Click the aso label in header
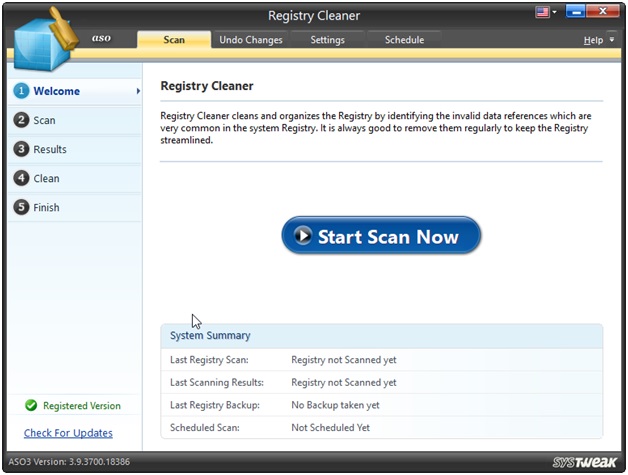 point(102,39)
